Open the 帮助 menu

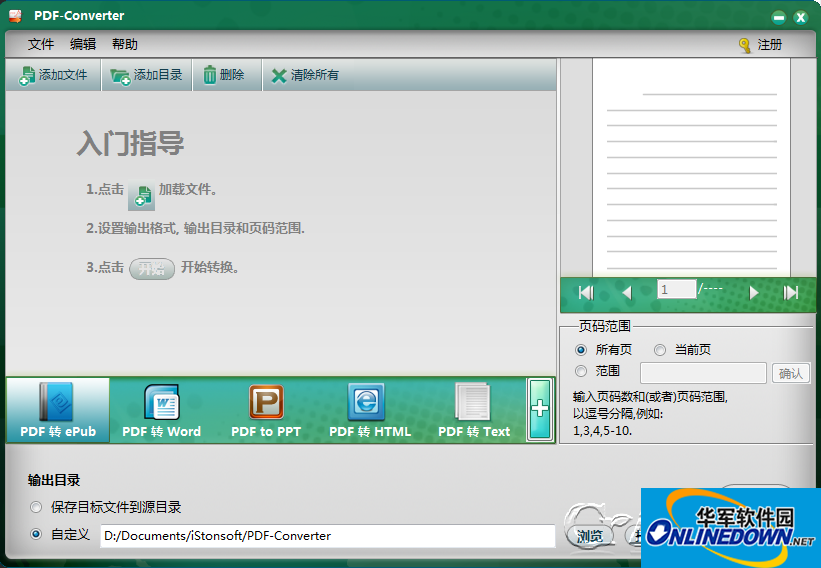coord(125,44)
